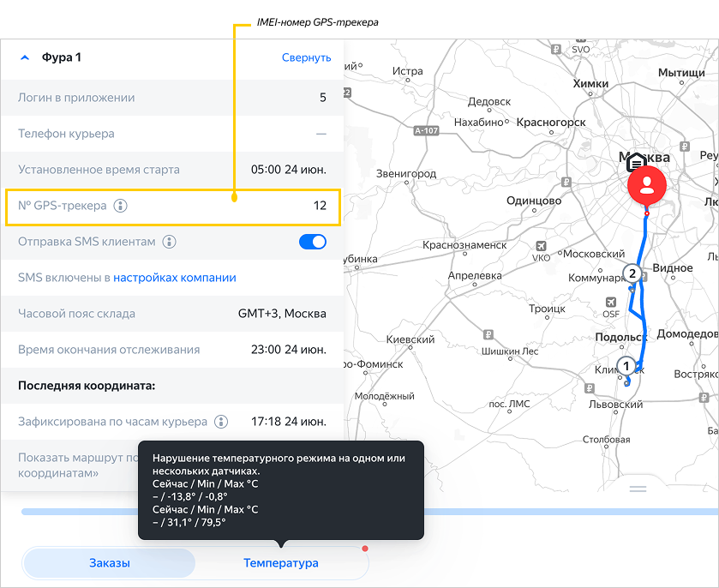
Task: Click the GPS tracker number value 12
Action: [320, 206]
